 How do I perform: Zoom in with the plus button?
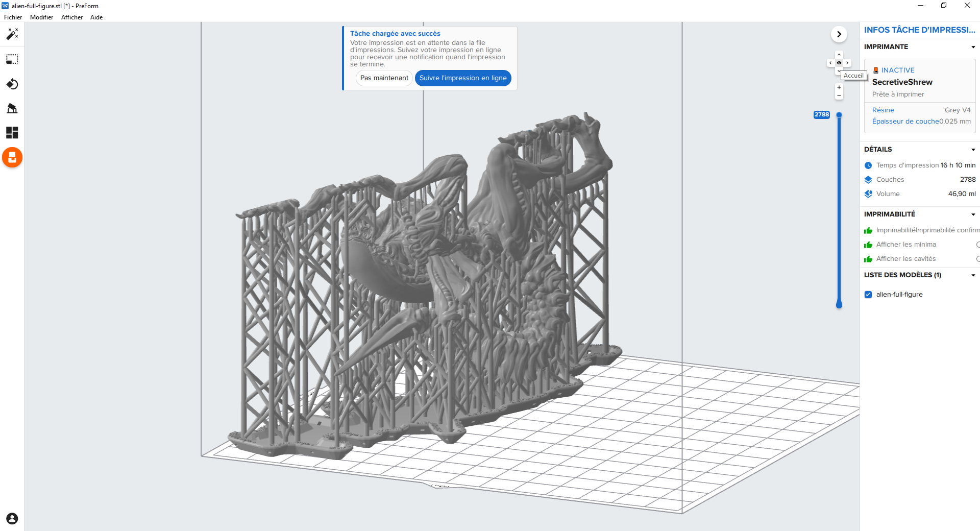point(839,87)
